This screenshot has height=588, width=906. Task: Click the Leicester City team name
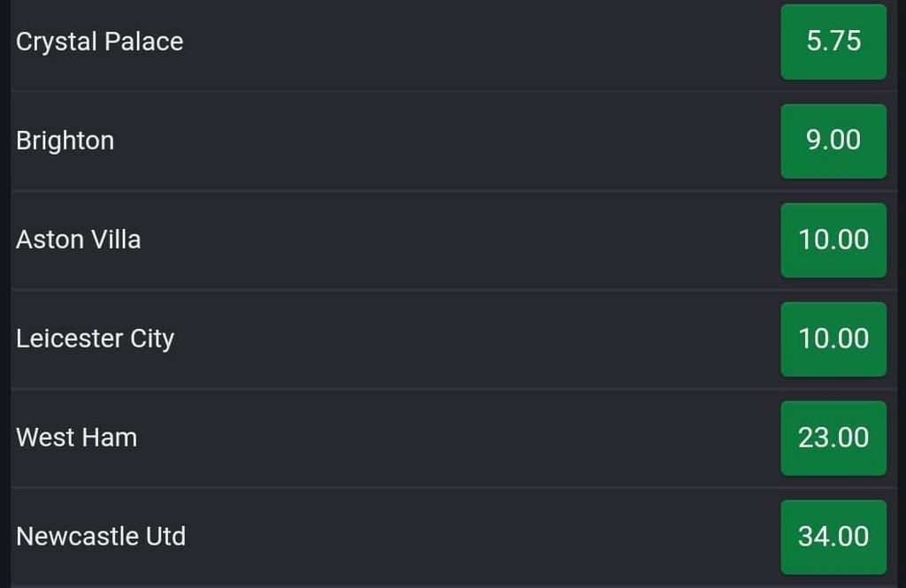coord(95,339)
